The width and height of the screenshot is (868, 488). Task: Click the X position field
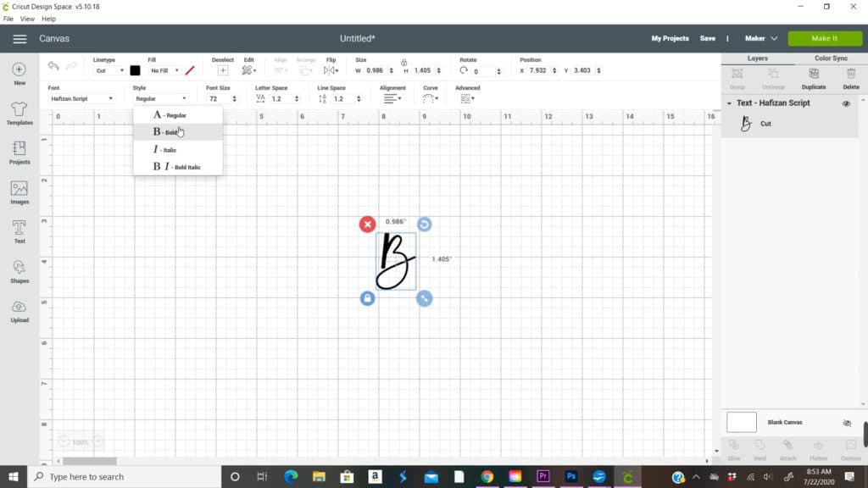pos(538,70)
